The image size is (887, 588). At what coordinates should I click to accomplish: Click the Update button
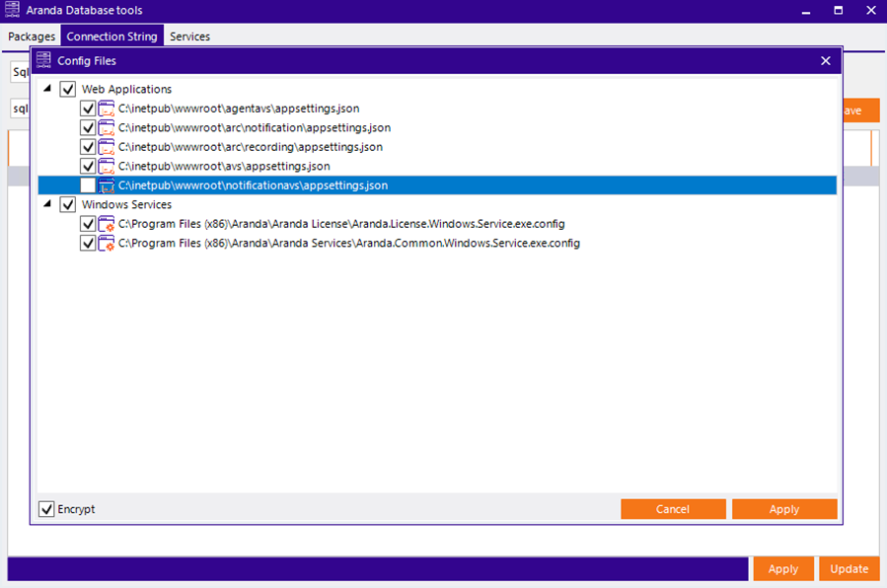pos(850,569)
